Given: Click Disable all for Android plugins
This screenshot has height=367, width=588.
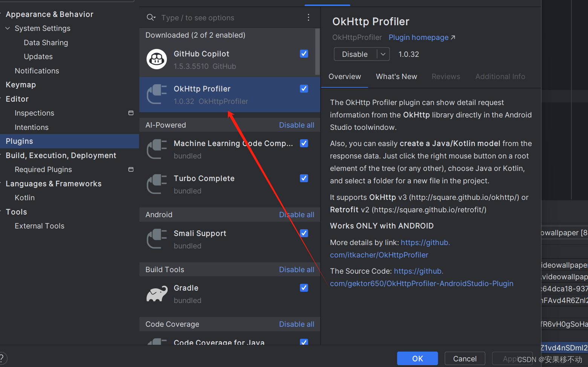Looking at the screenshot, I should pos(296,215).
